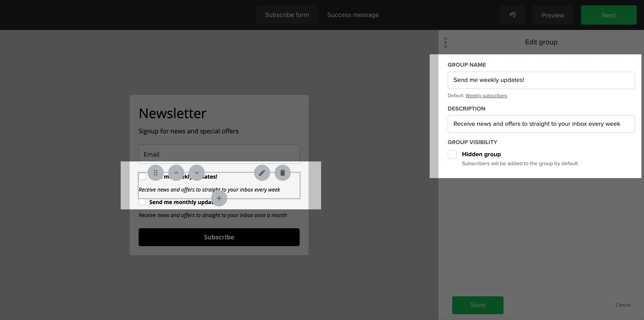Image resolution: width=644 pixels, height=320 pixels.
Task: Click the pencil edit icon on group block
Action: 262,173
